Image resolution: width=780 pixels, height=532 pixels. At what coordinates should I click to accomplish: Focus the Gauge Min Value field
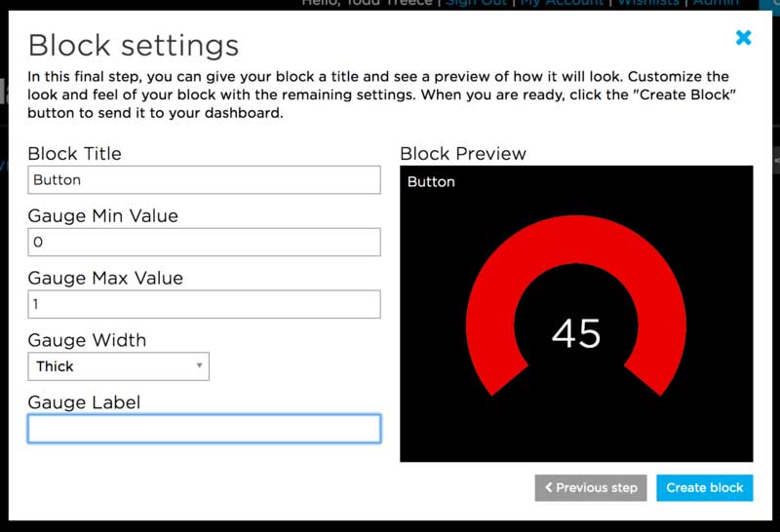(x=204, y=242)
